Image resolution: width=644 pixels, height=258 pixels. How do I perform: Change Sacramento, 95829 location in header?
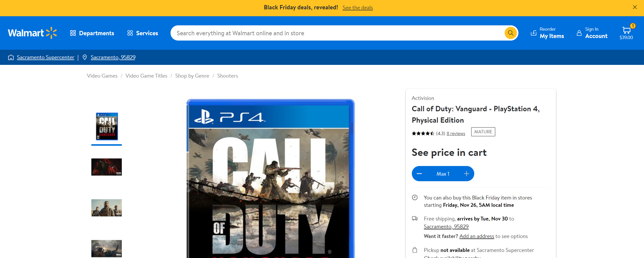point(113,57)
